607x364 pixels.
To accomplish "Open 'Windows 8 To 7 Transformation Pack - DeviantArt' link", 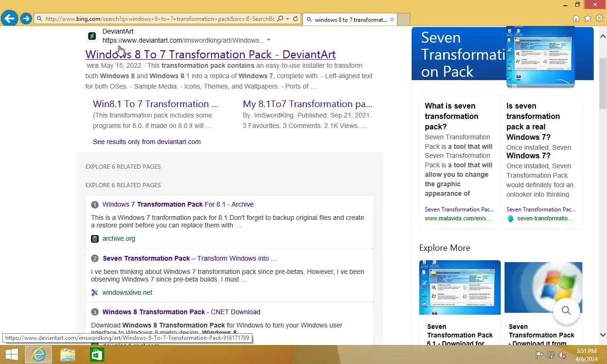I will point(211,55).
